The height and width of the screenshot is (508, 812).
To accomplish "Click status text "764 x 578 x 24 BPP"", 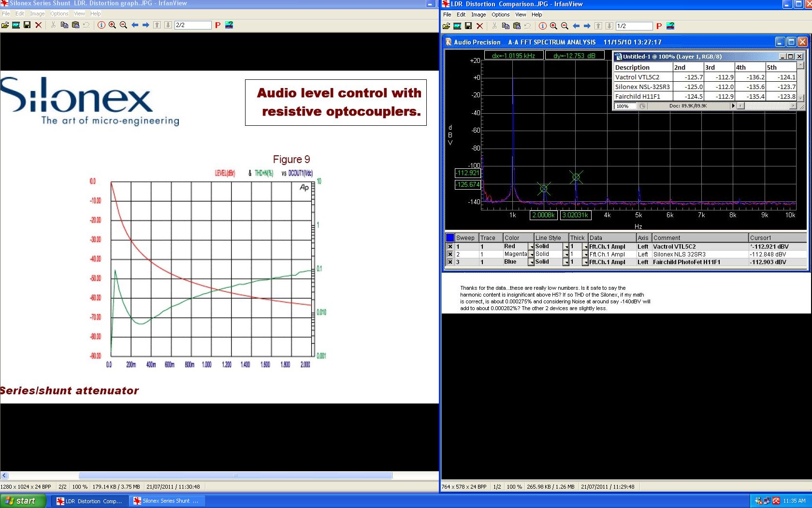I will (464, 487).
